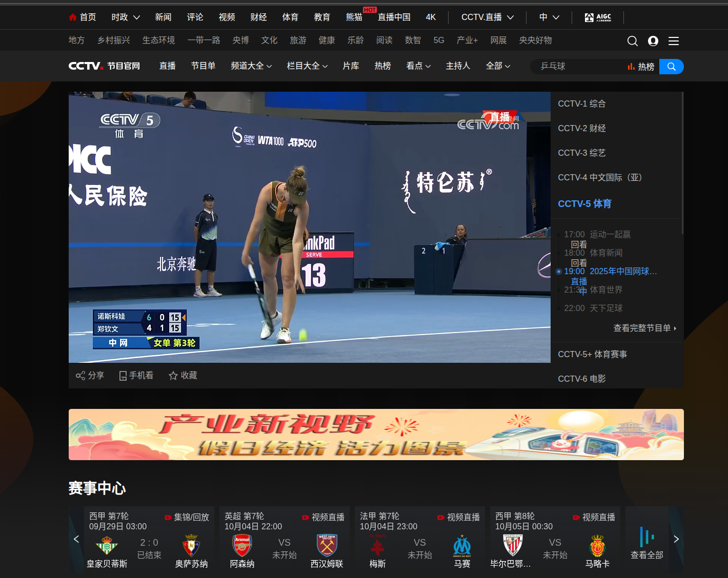Viewport: 728px width, 578px height.
Task: Click the Marseille club crest
Action: [462, 546]
